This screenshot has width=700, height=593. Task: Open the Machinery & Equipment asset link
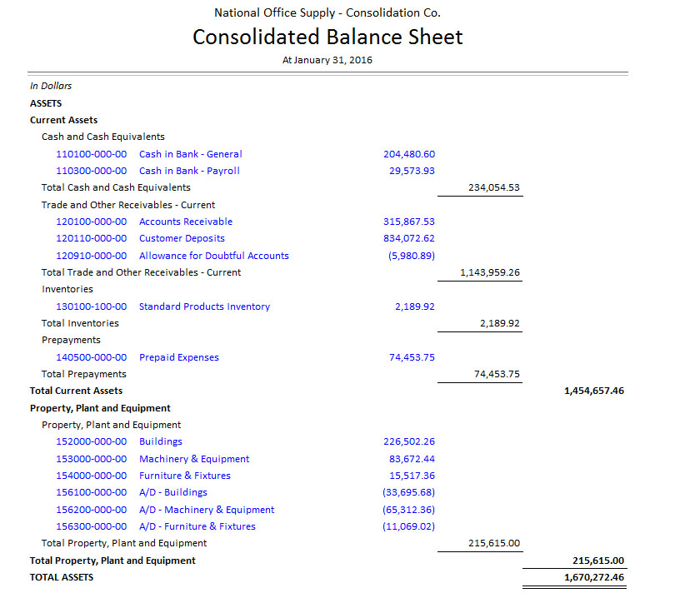click(x=194, y=459)
